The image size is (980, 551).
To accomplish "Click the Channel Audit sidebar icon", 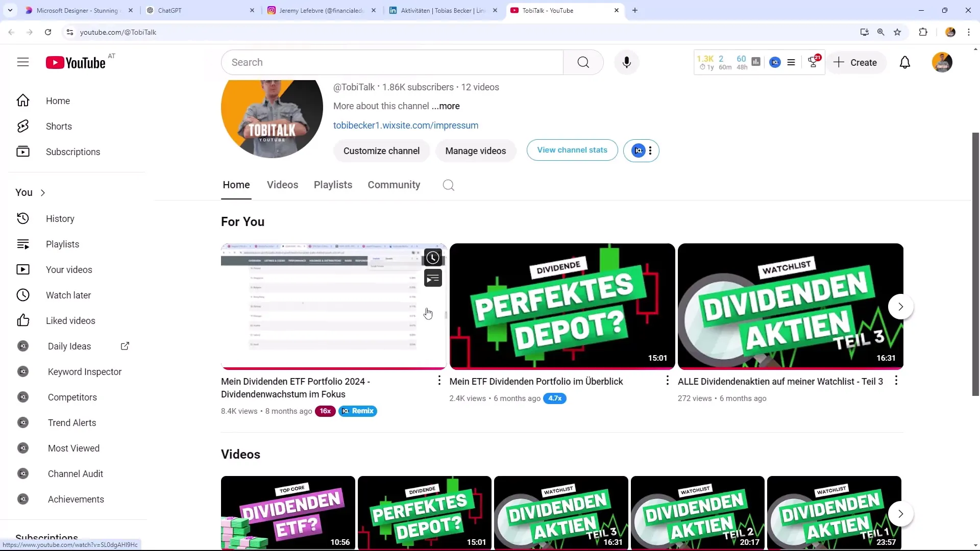I will pos(22,473).
